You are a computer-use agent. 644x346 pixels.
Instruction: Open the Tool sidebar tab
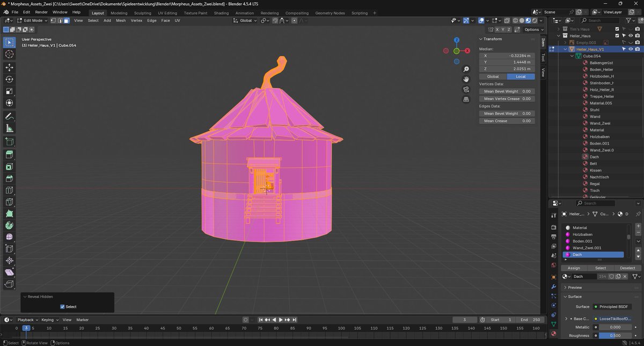(543, 57)
